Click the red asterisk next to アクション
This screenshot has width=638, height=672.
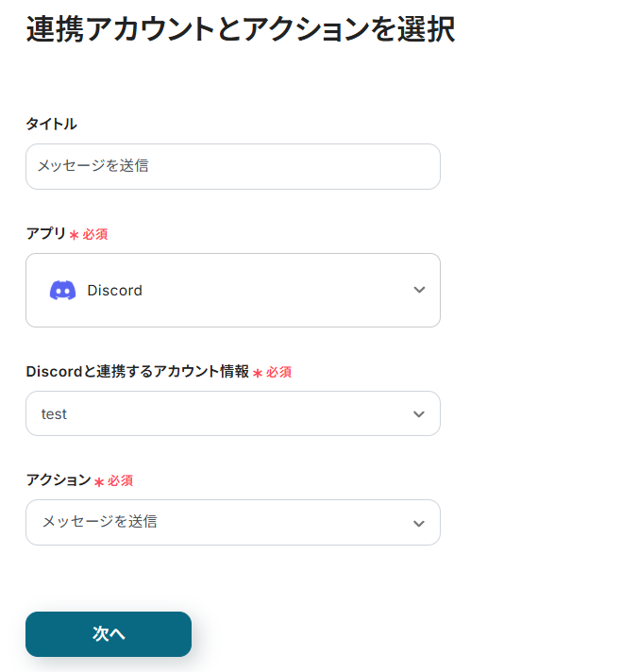[x=99, y=481]
